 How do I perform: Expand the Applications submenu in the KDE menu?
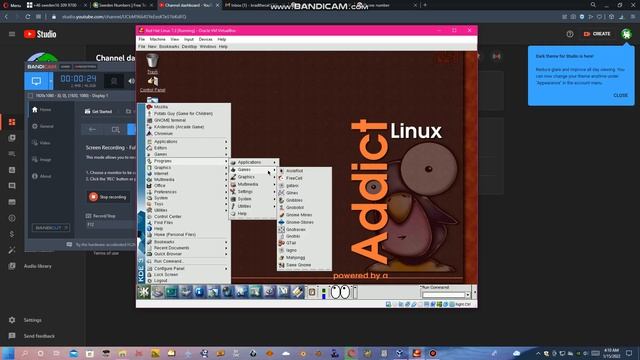point(187,142)
